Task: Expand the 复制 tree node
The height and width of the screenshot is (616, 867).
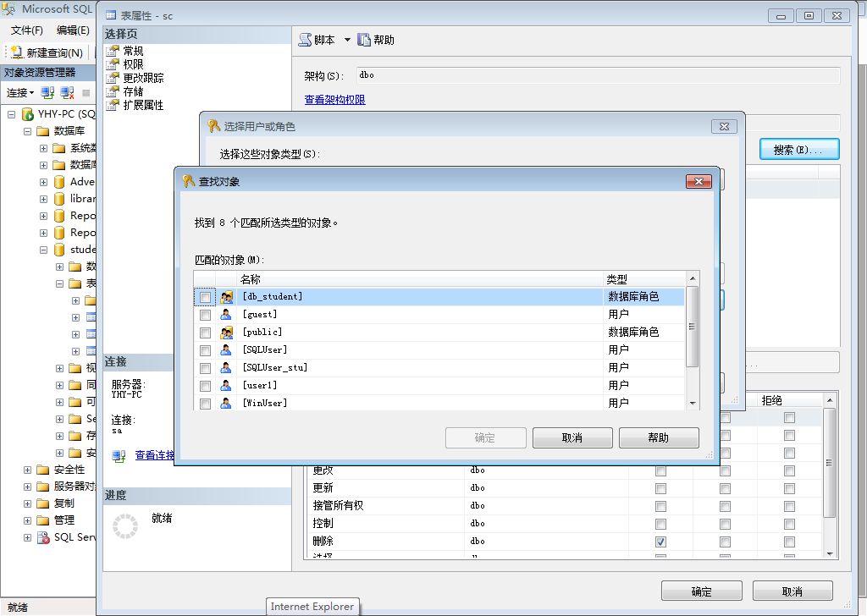Action: click(x=28, y=503)
